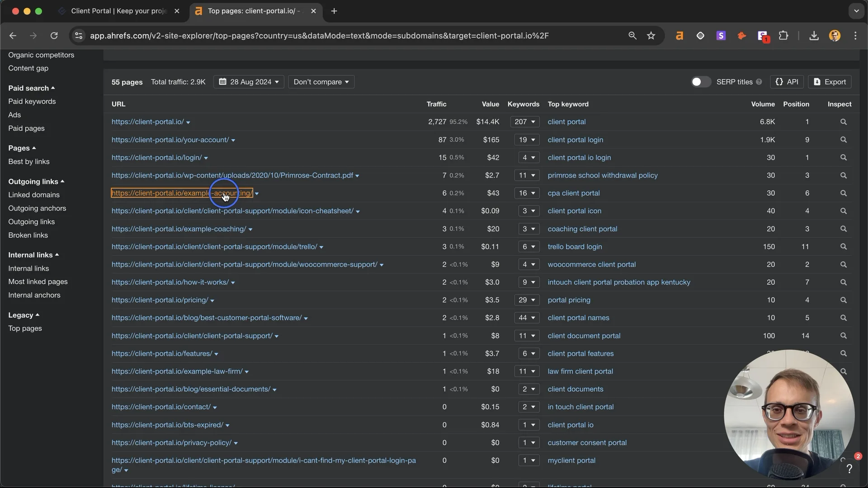Collapse the Outgoing links sidebar section
The width and height of the screenshot is (868, 488).
coord(36,182)
